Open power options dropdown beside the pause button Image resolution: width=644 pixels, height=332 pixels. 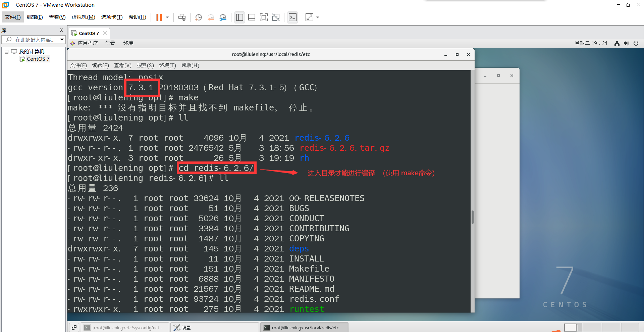(x=167, y=17)
